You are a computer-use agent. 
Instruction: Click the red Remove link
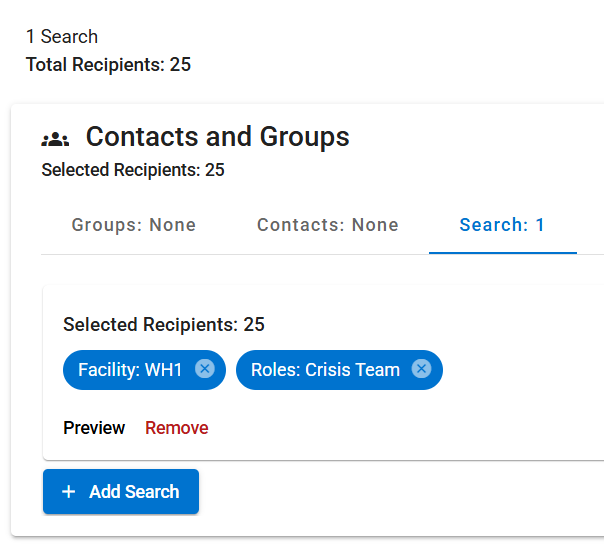pyautogui.click(x=177, y=428)
